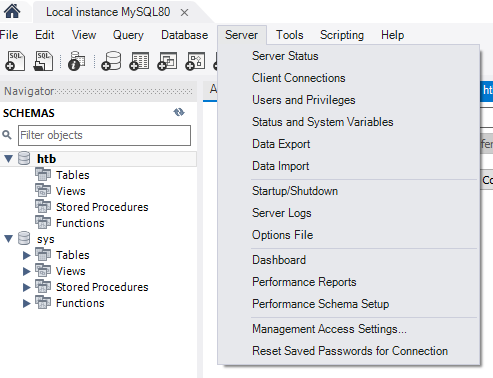Expand Functions under sys
This screenshot has height=378, width=493.
click(x=27, y=303)
